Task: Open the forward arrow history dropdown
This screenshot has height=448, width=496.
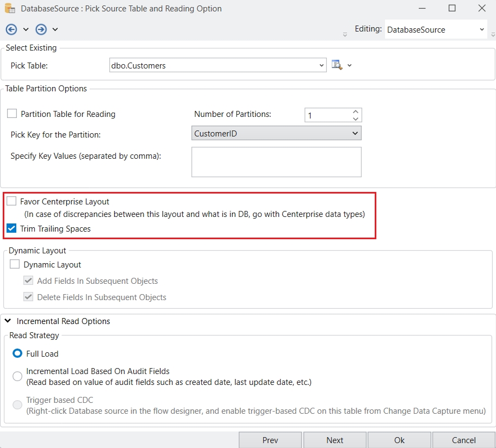Action: 55,29
